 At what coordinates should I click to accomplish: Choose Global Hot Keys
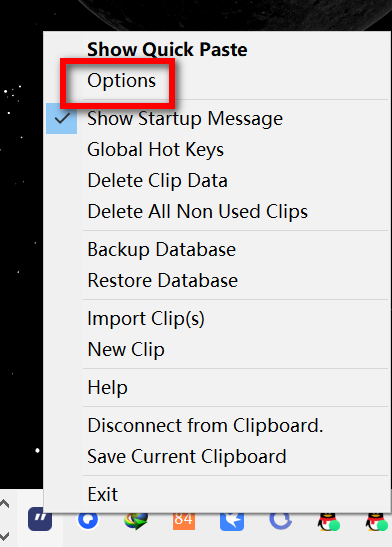click(156, 150)
